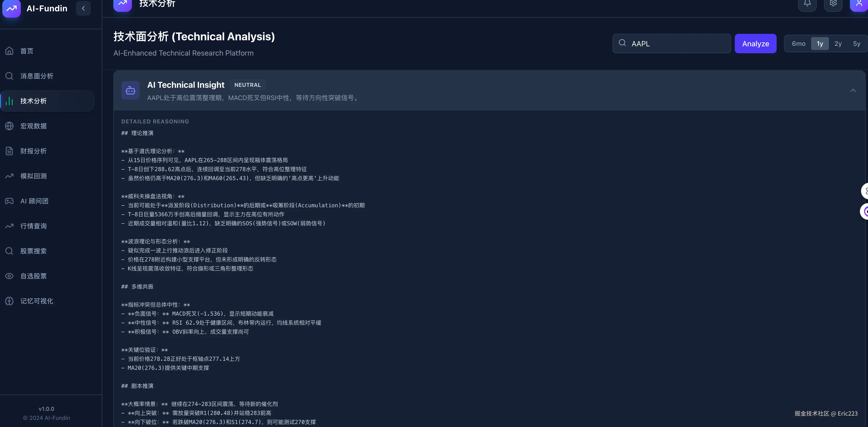Click the 记忆可视化 brain icon
Screen dimensions: 868x427
pos(9,301)
